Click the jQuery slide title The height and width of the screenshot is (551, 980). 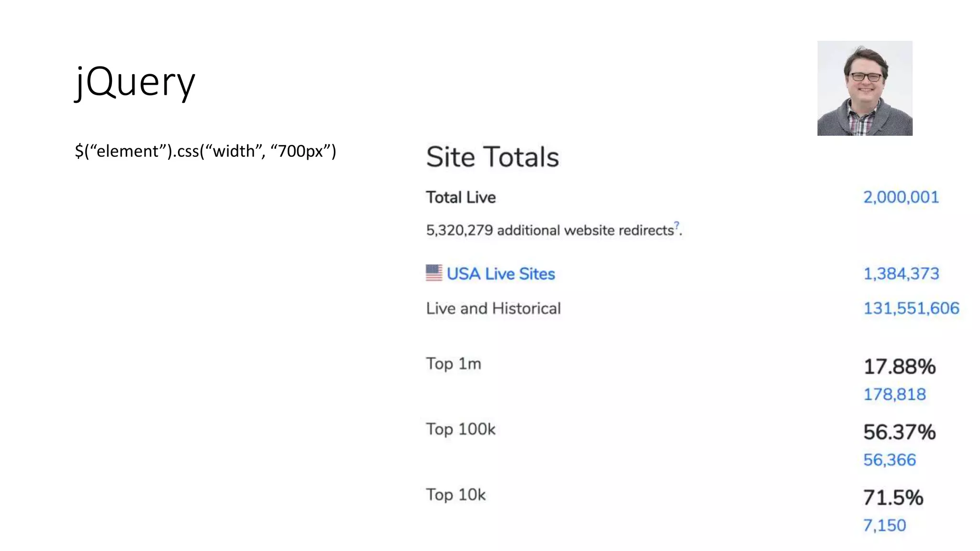(135, 81)
